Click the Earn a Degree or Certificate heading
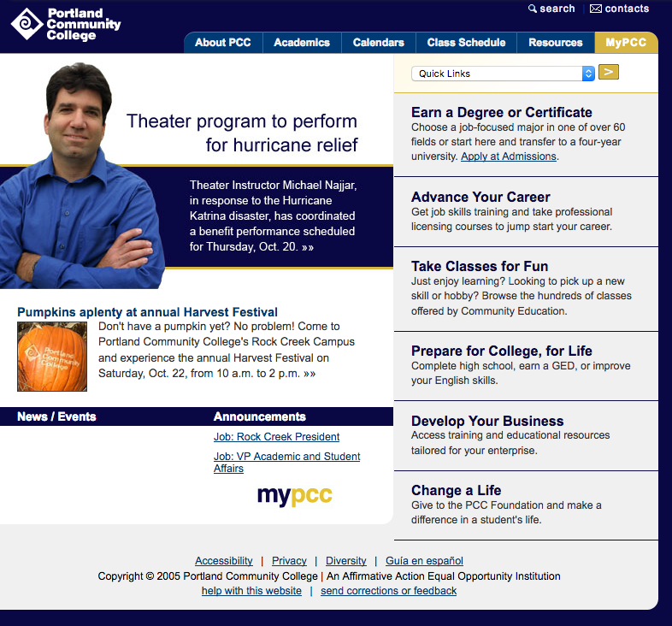The height and width of the screenshot is (626, 672). click(501, 112)
